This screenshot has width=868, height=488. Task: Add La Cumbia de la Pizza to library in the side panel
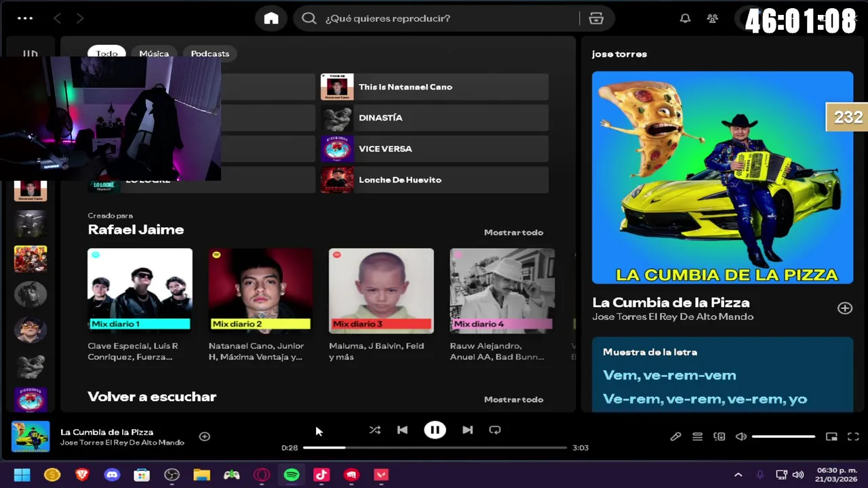(x=844, y=308)
